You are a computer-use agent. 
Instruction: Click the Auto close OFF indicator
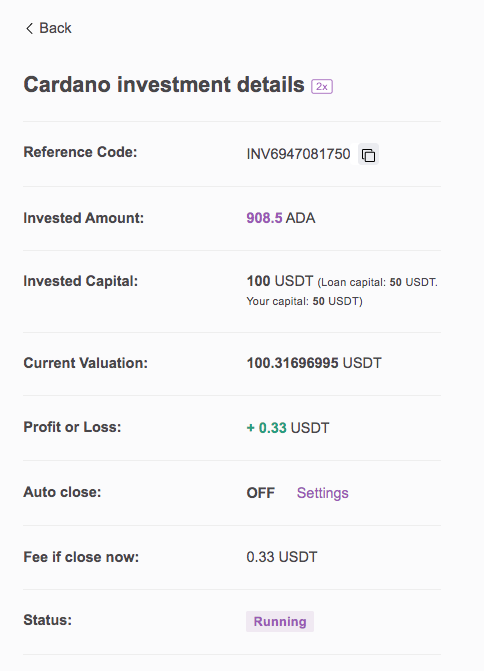(261, 493)
